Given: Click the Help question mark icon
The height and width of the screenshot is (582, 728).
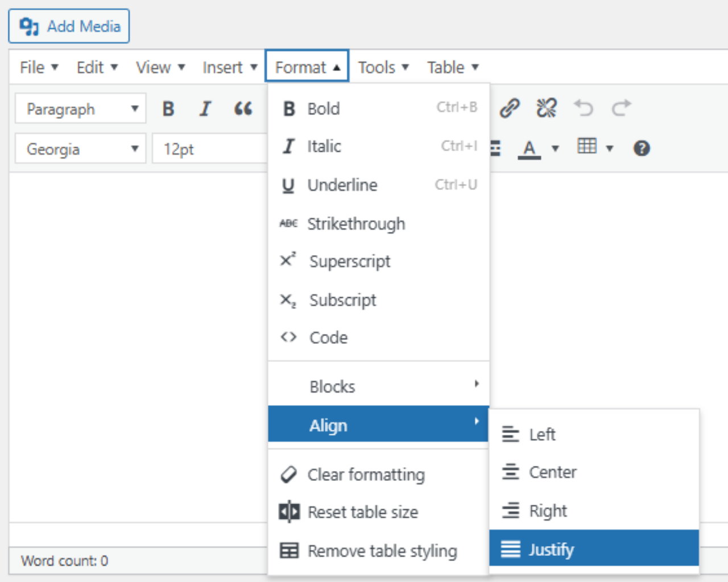Looking at the screenshot, I should (x=642, y=148).
